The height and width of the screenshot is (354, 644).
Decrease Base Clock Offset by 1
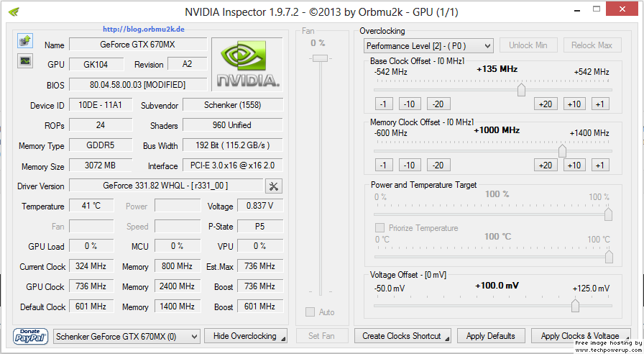384,104
